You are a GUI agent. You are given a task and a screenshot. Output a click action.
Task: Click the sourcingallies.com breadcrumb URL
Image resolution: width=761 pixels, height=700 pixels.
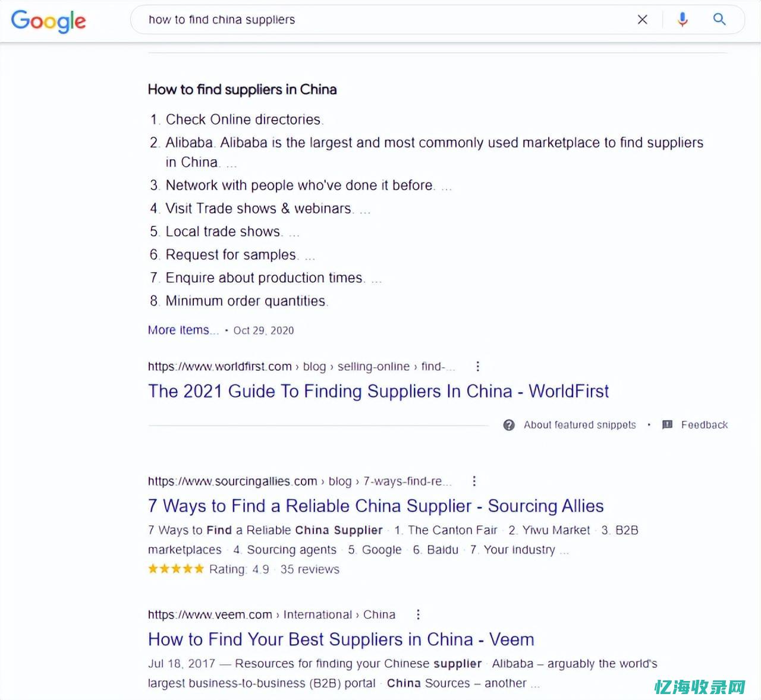pyautogui.click(x=300, y=481)
